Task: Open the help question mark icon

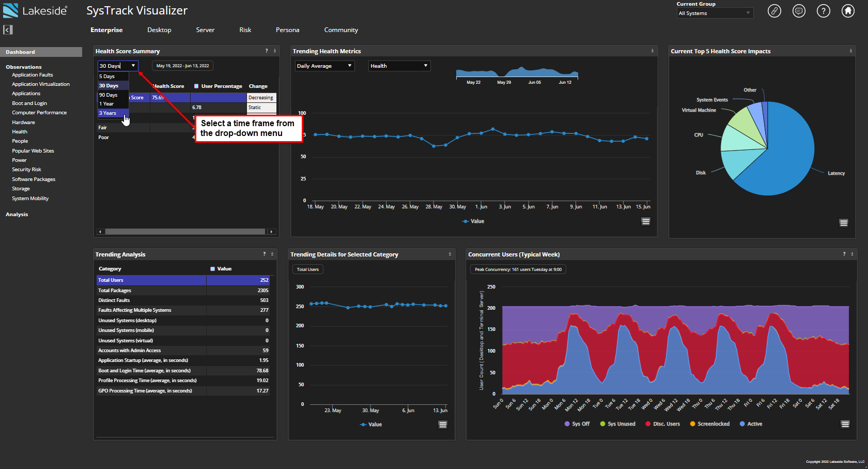Action: pyautogui.click(x=823, y=11)
